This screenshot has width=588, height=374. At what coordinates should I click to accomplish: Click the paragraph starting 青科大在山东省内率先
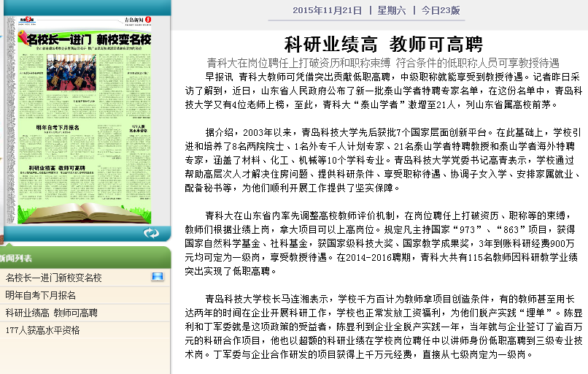(x=382, y=243)
